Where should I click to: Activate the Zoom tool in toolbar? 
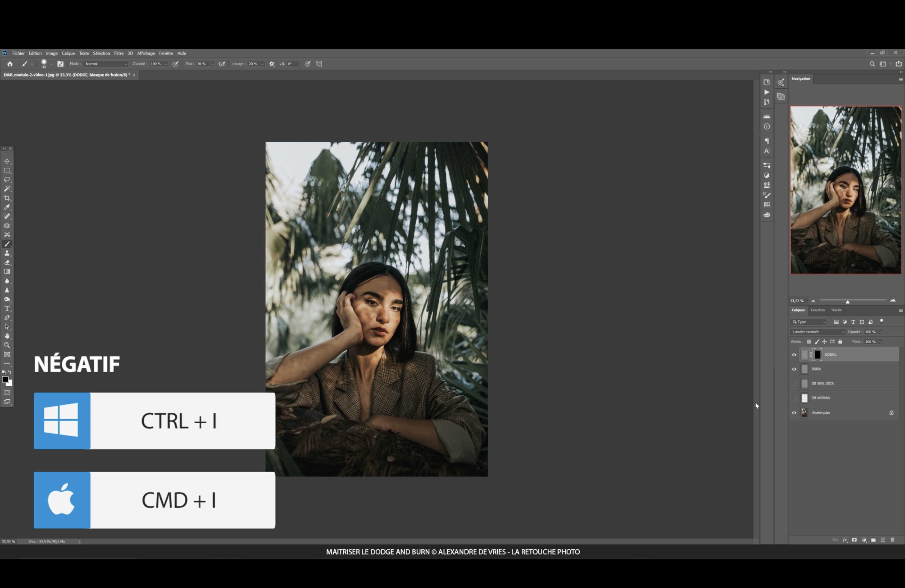click(7, 345)
